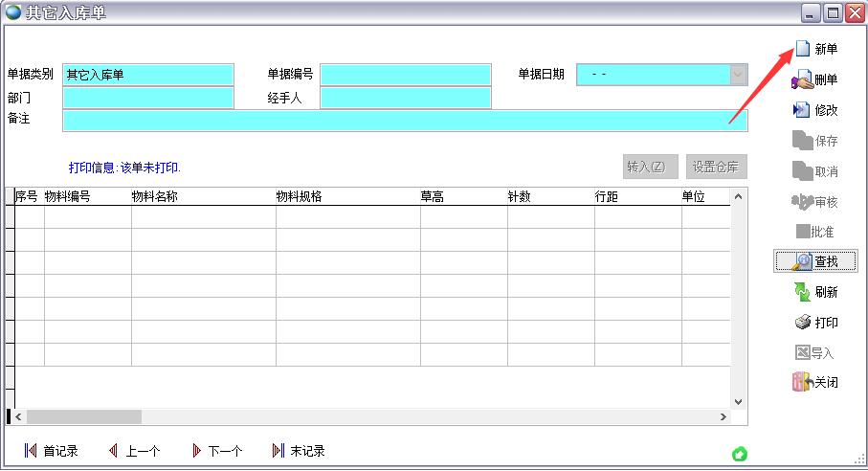
Task: Click the table's vertical scroll down arrow
Action: tap(738, 402)
